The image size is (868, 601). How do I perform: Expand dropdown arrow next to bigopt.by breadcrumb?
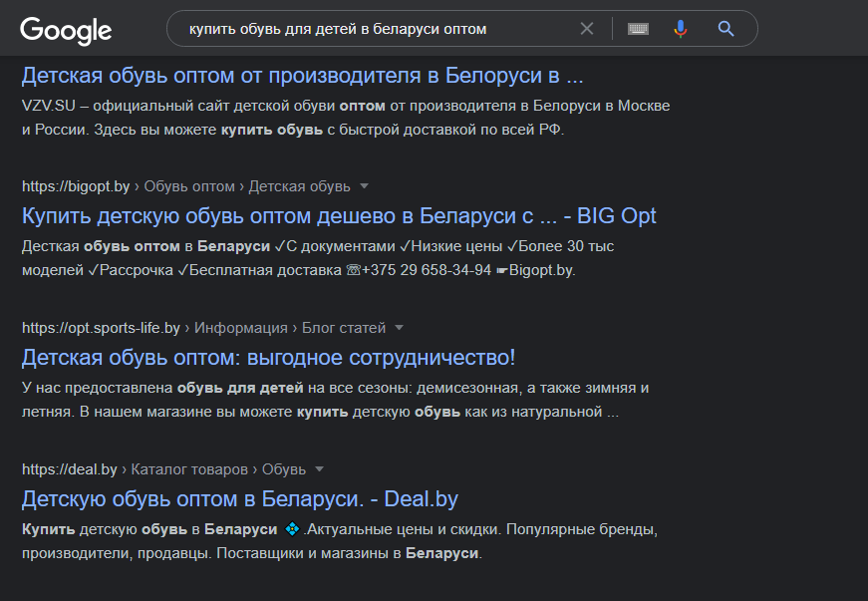[x=365, y=186]
